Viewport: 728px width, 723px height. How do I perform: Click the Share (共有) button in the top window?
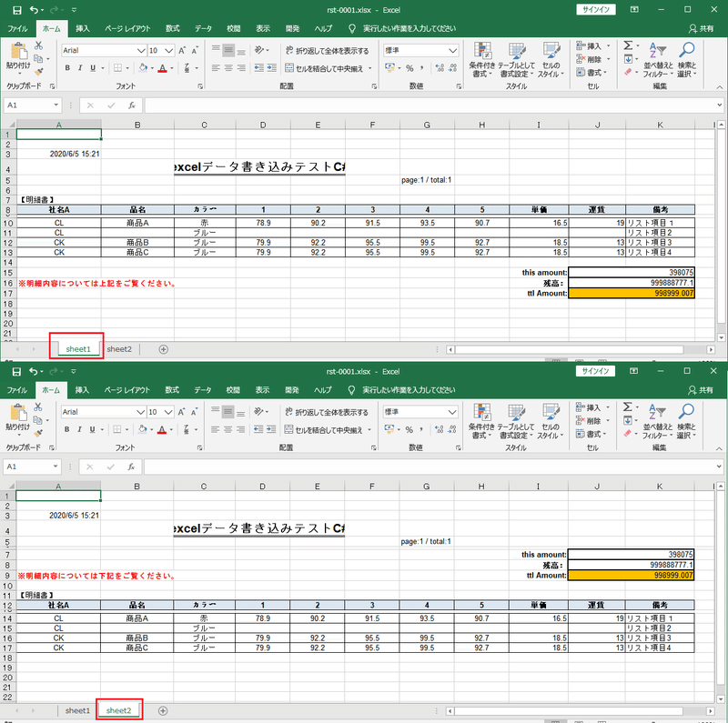701,28
